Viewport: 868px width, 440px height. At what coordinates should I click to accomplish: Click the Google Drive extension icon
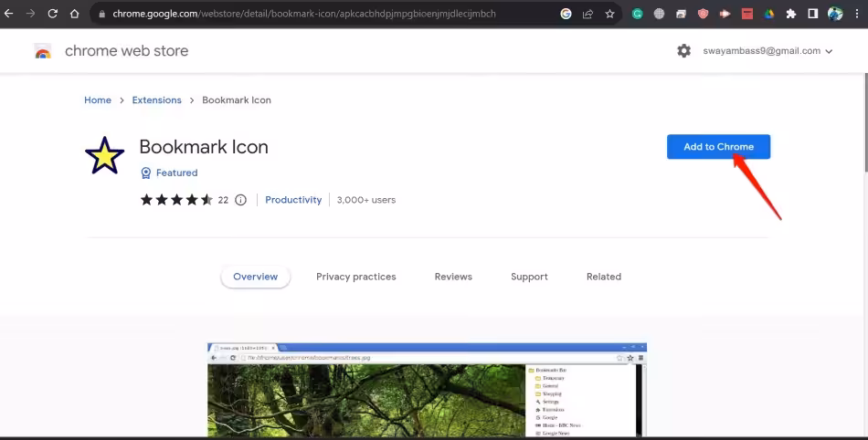769,14
